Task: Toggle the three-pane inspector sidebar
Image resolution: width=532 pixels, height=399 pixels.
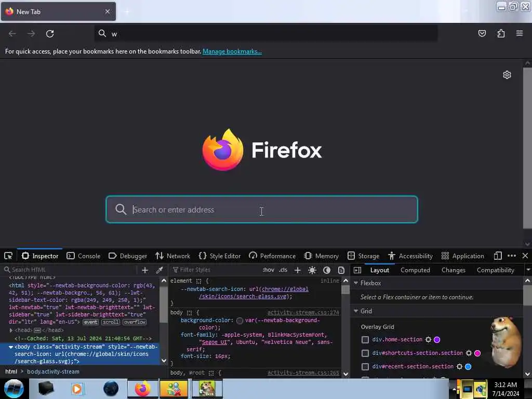Action: pos(357,270)
